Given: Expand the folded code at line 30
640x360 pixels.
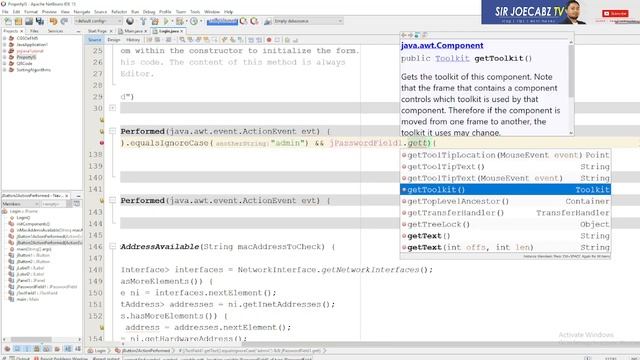Looking at the screenshot, I should [x=113, y=108].
